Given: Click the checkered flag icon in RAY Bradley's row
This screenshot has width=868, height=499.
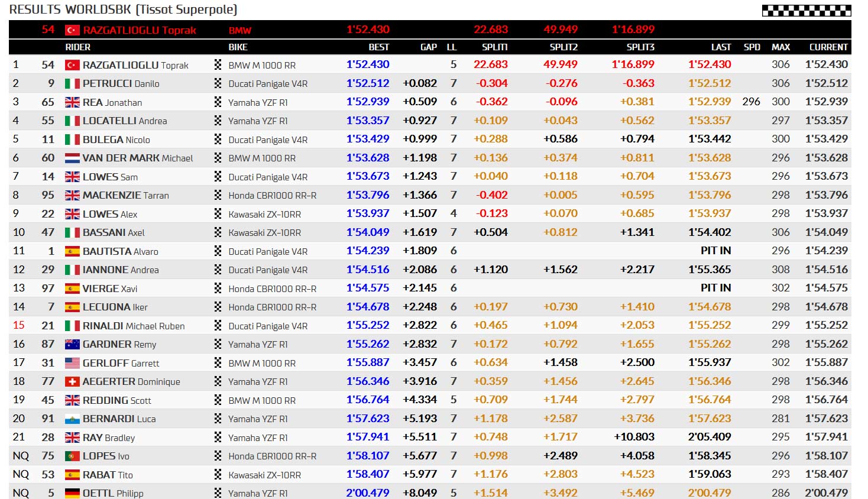Looking at the screenshot, I should (x=218, y=438).
